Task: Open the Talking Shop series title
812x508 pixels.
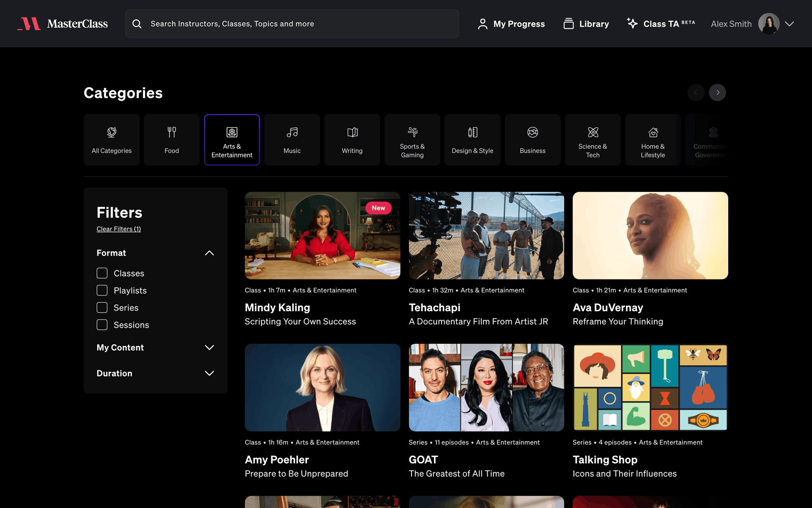Action: pos(605,460)
